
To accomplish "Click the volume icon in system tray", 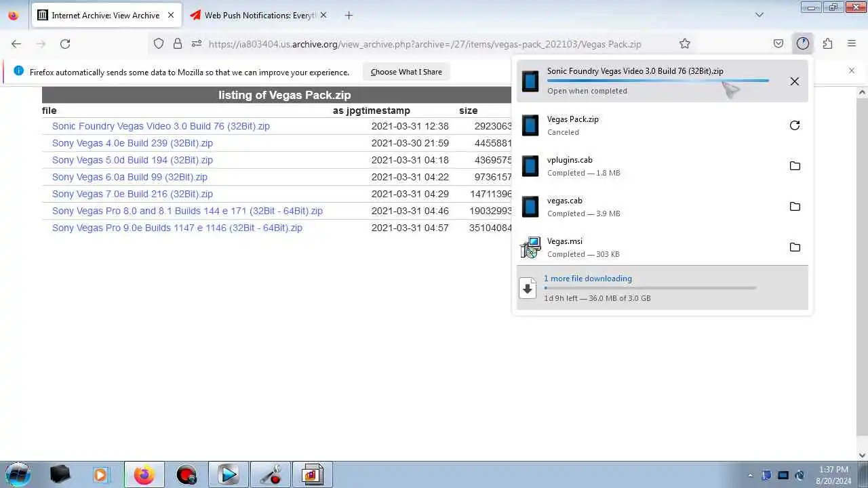I will (800, 475).
